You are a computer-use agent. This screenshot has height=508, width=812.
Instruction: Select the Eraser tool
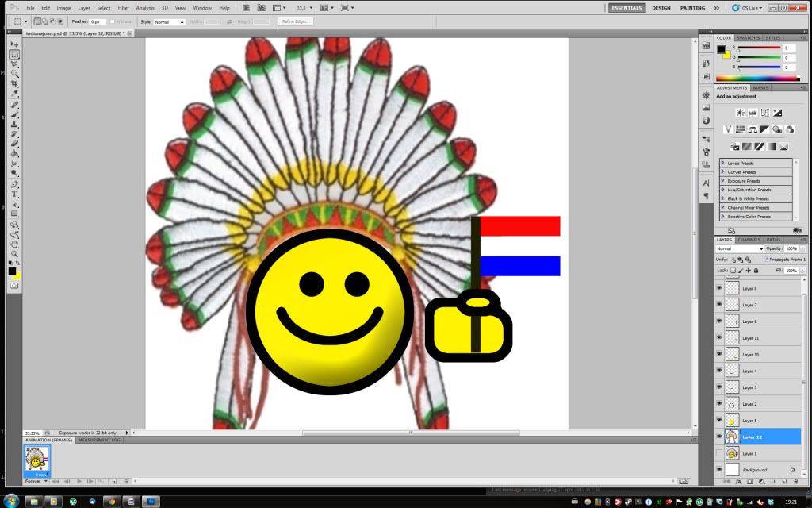click(x=14, y=144)
